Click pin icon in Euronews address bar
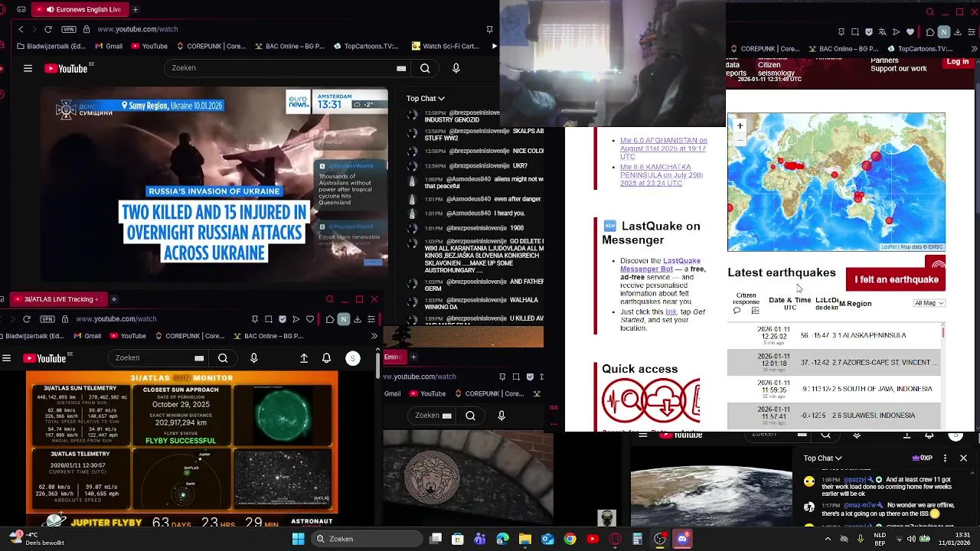Screen dimensions: 980x551 489,29
